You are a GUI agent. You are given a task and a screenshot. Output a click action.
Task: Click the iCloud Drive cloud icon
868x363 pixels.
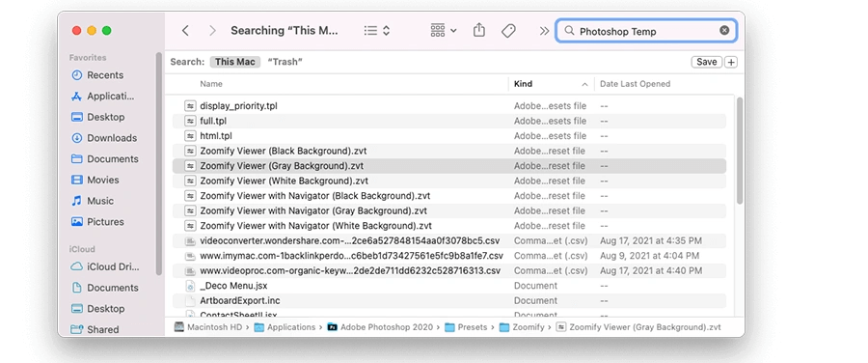pos(77,266)
